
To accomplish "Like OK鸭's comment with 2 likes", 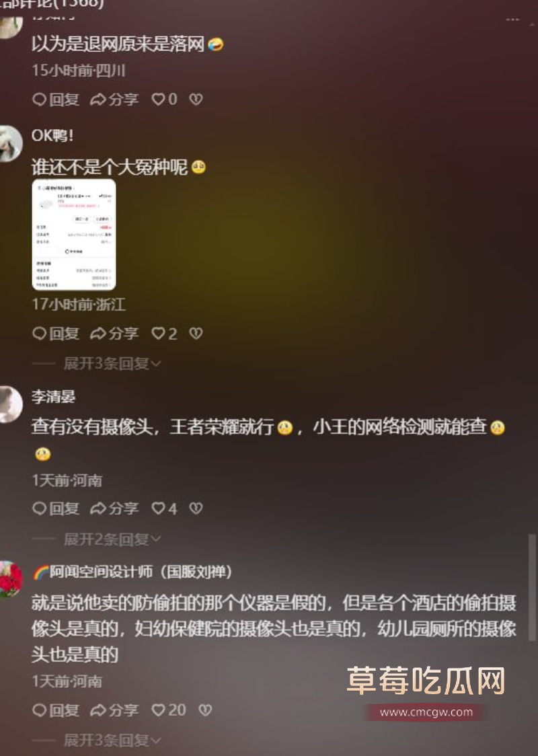I will pyautogui.click(x=164, y=333).
